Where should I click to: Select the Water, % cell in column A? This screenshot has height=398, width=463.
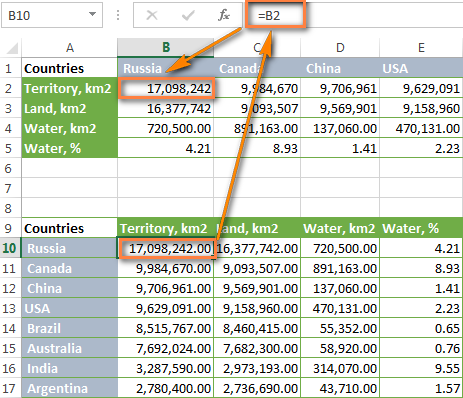pos(69,148)
